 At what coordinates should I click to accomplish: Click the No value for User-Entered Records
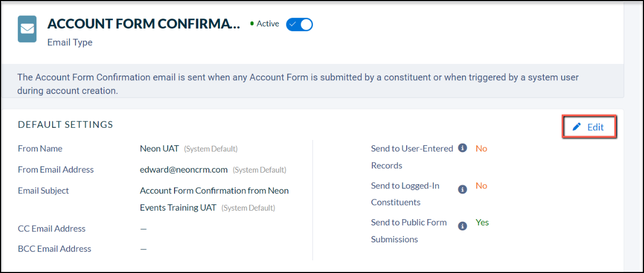[x=482, y=148]
